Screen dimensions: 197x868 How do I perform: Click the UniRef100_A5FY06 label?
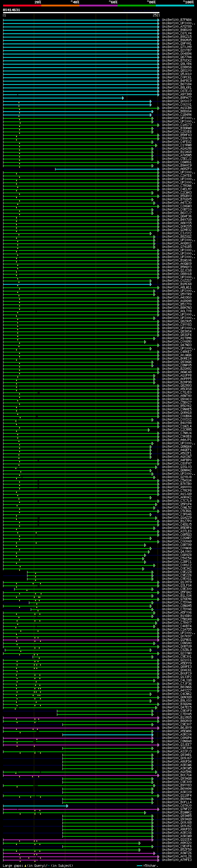coord(177,612)
